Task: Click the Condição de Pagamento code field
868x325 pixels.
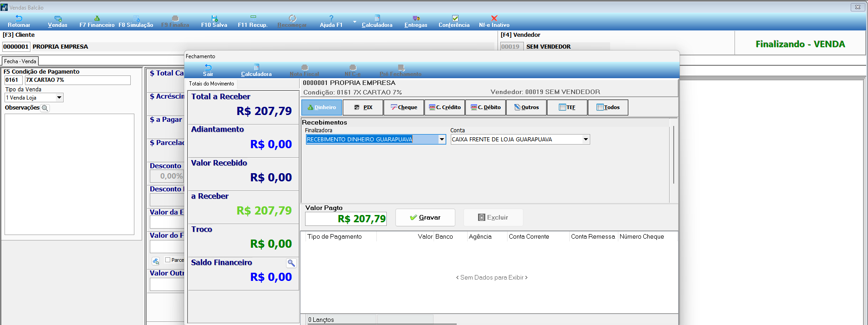Action: pyautogui.click(x=13, y=80)
